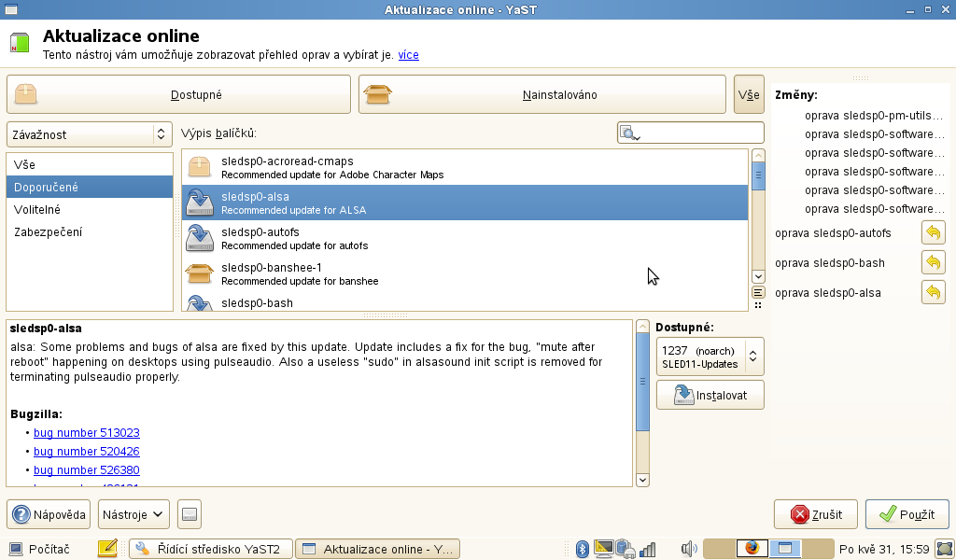Open bug number 513023 link
This screenshot has height=560, width=956.
[x=87, y=433]
